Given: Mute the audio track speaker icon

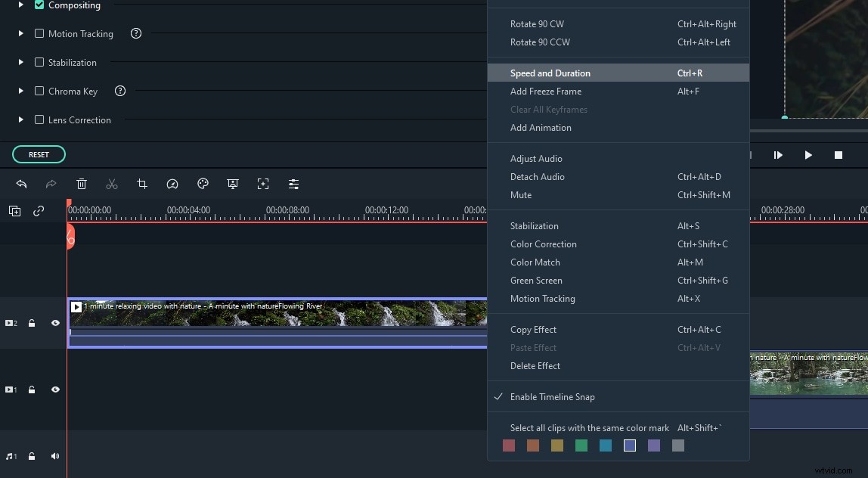Looking at the screenshot, I should (54, 455).
